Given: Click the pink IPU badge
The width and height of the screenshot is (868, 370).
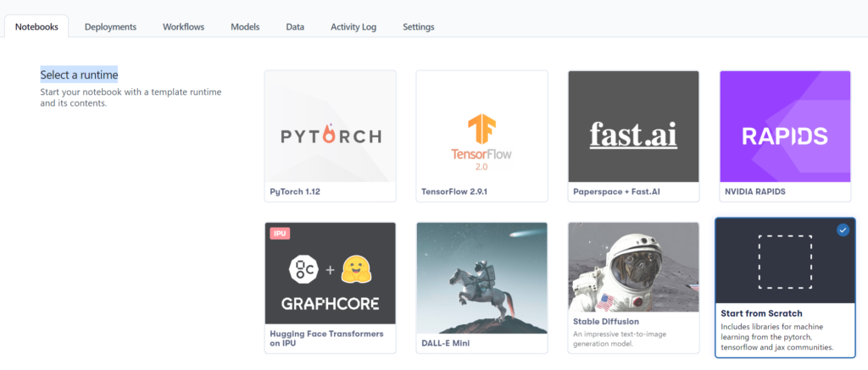Looking at the screenshot, I should (x=280, y=234).
